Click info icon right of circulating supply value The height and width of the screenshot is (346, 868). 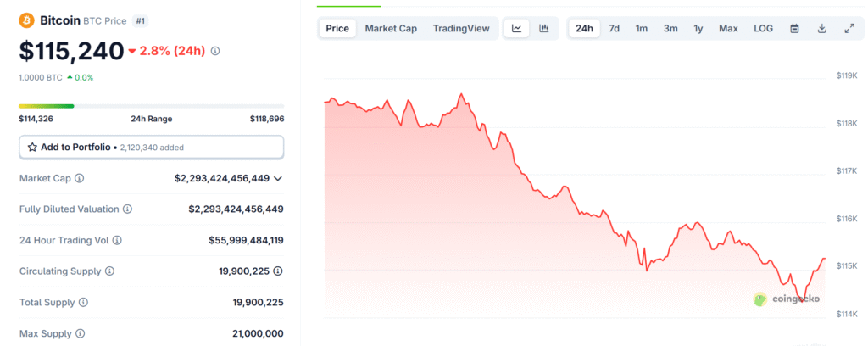(278, 271)
